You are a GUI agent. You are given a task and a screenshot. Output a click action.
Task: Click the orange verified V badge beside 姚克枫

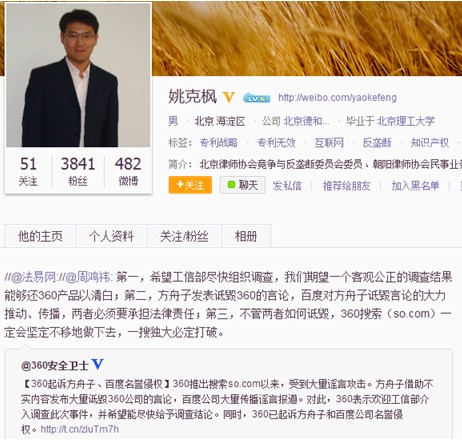point(229,97)
